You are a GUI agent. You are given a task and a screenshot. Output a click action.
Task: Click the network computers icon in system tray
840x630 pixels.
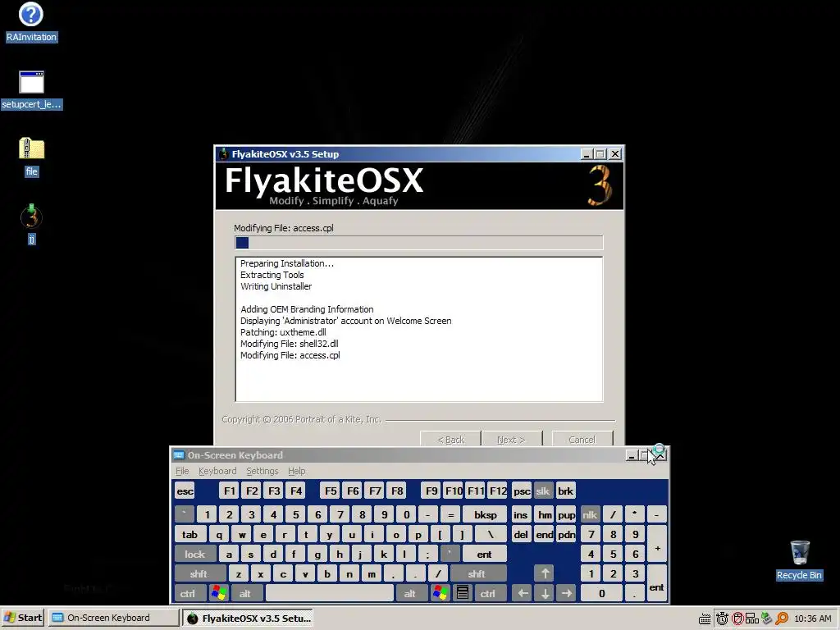tap(751, 619)
